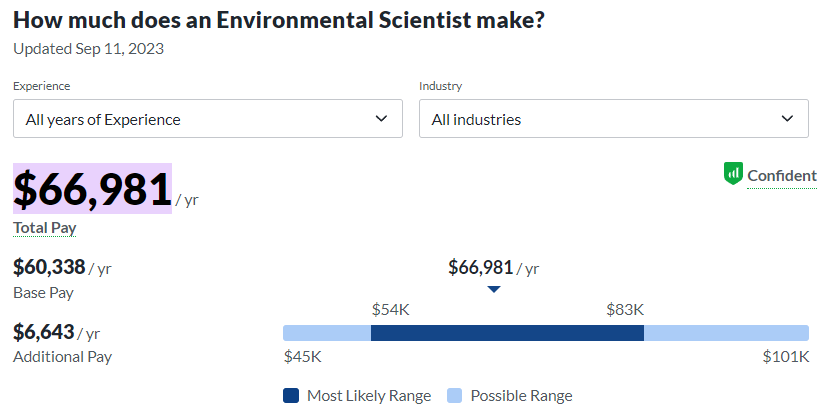Click the Confident link
This screenshot has width=834, height=414.
(782, 176)
